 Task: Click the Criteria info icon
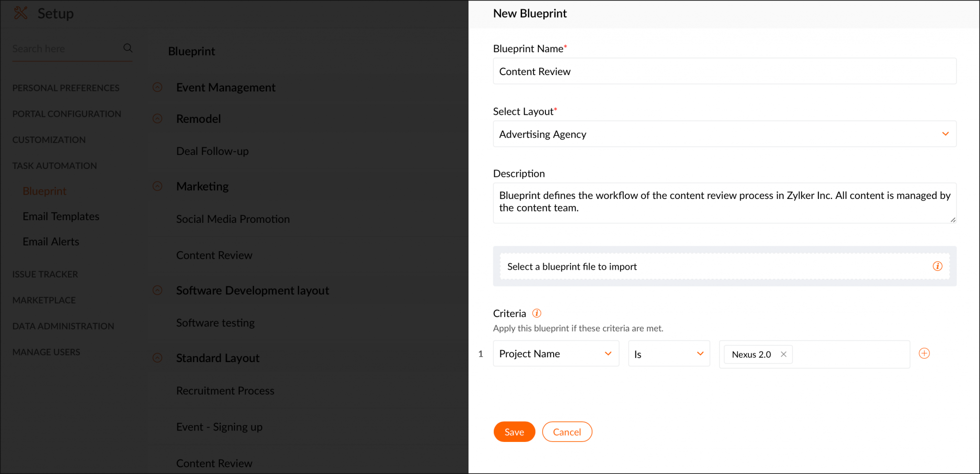(536, 313)
